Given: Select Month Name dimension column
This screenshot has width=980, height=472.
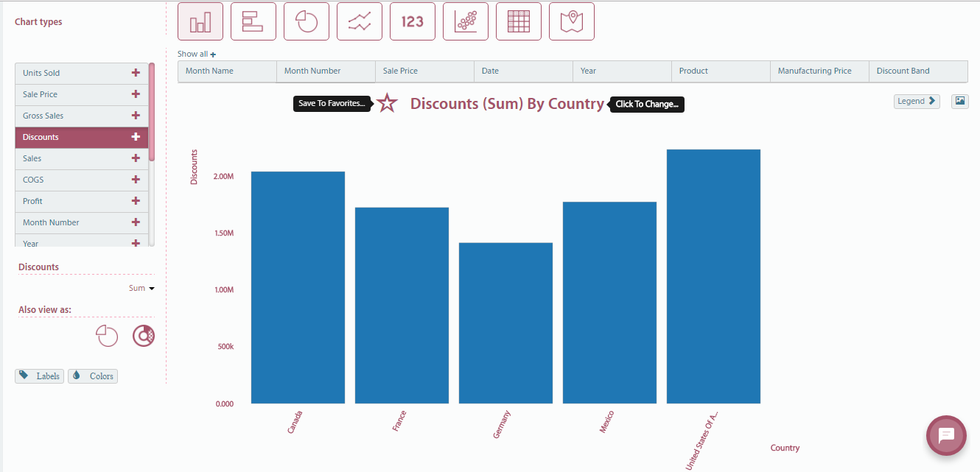Looking at the screenshot, I should click(x=227, y=71).
